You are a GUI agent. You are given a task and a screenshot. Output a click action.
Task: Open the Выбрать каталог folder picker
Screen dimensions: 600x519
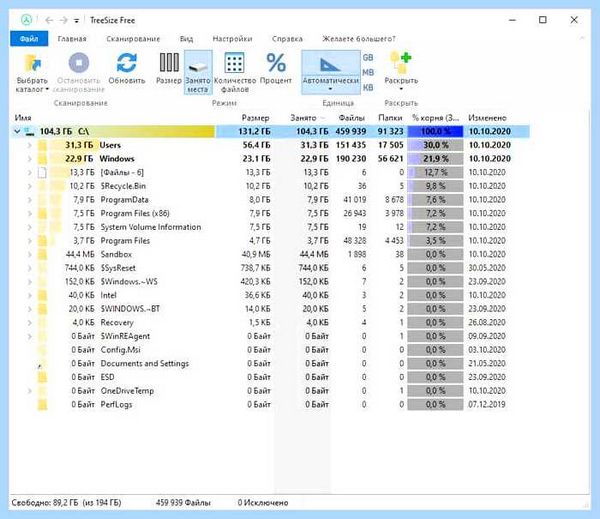point(32,73)
